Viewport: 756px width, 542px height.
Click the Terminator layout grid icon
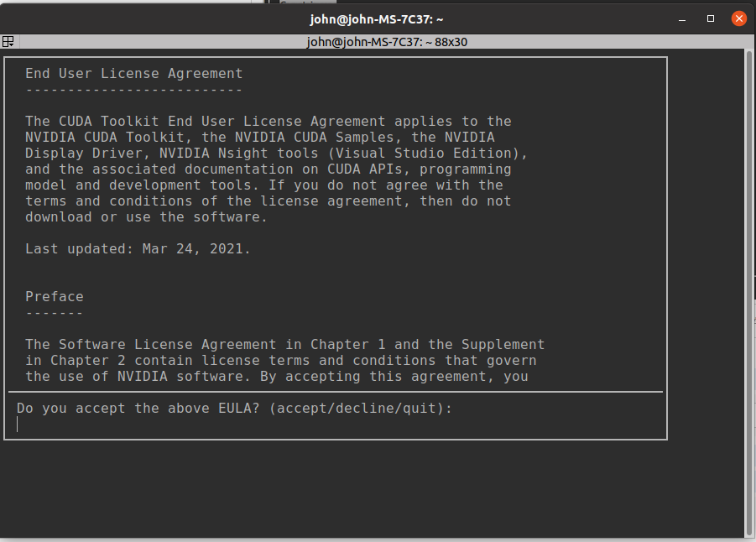point(8,42)
